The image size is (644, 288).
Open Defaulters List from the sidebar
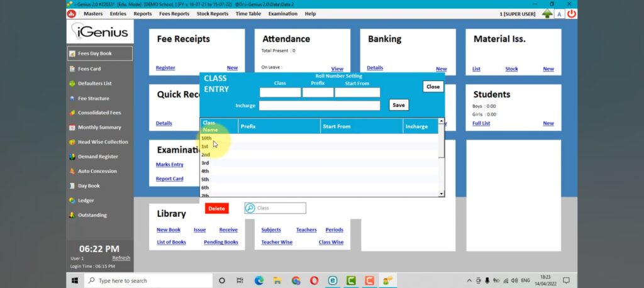point(72,84)
